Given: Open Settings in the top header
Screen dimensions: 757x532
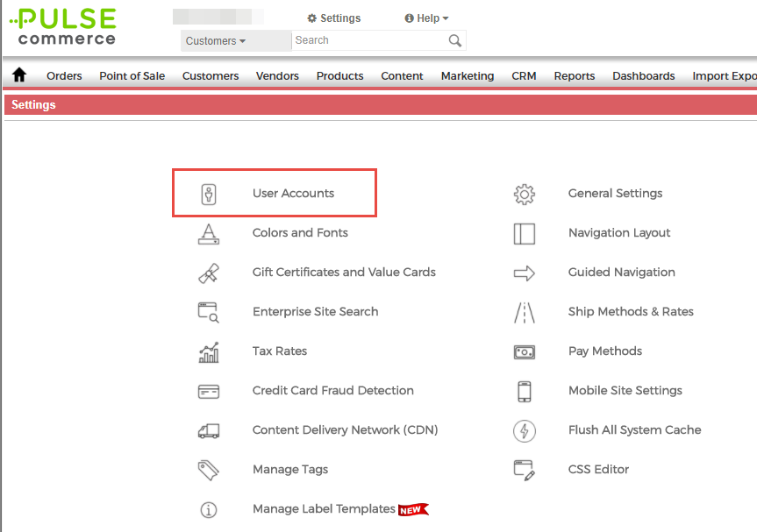Looking at the screenshot, I should coord(334,18).
